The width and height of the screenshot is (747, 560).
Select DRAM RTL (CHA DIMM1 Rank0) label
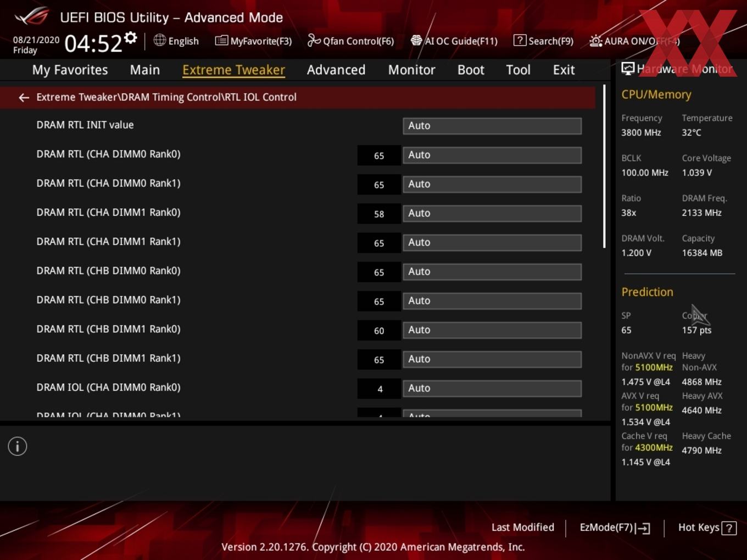click(x=108, y=212)
